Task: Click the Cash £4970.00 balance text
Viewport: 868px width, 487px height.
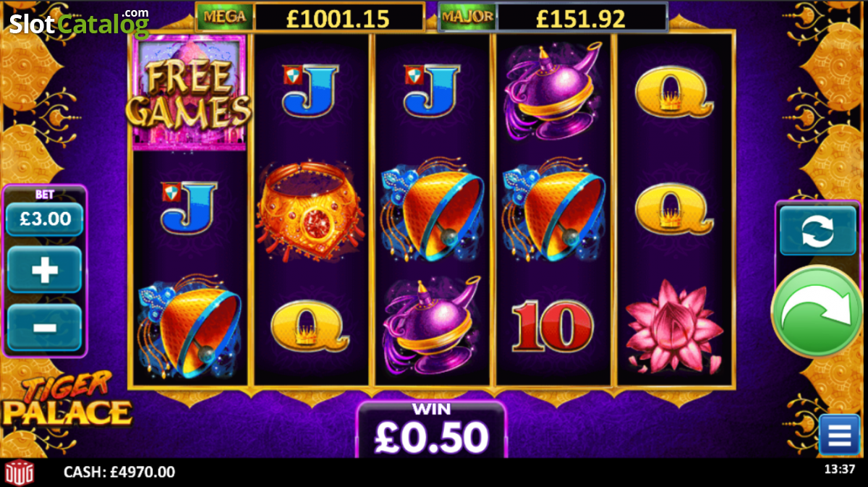Action: [119, 473]
